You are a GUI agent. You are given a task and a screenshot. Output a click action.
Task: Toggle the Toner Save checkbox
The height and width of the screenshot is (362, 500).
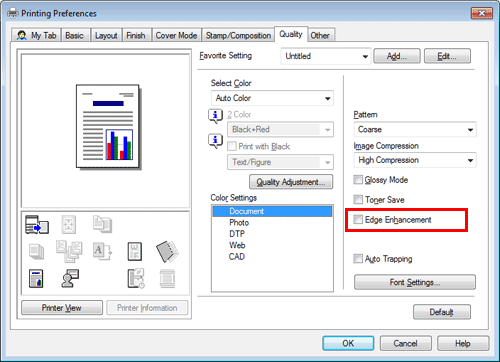coord(358,199)
